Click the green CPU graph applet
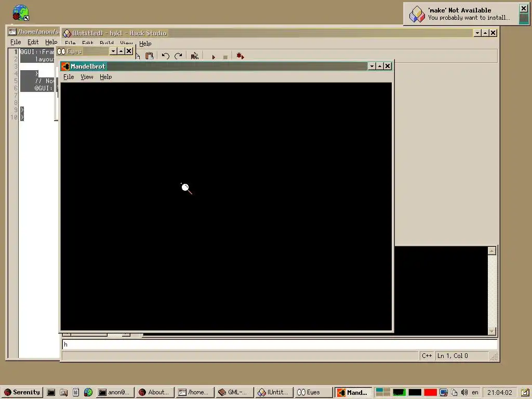Screen dimensions: 532x399 (x=400, y=392)
